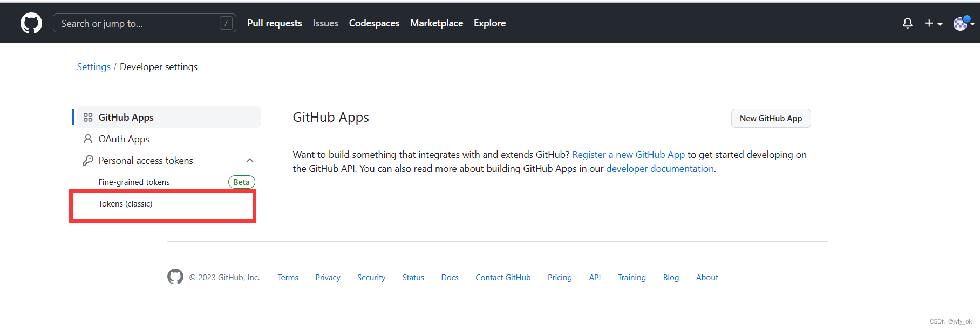
Task: Open the Security footer link
Action: coord(371,278)
